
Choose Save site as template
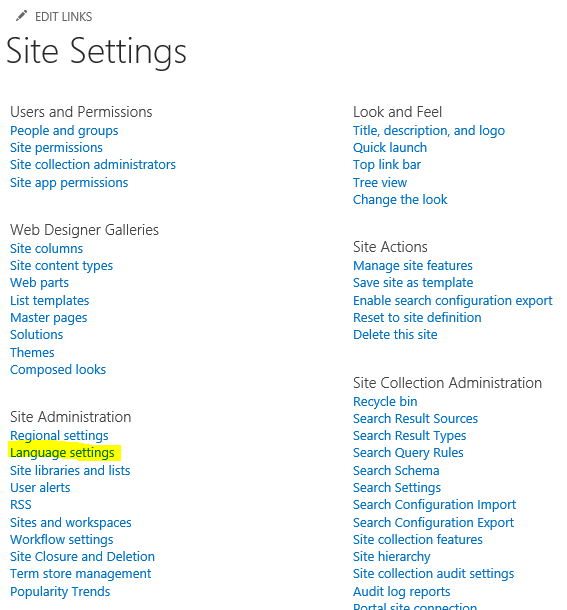[413, 282]
